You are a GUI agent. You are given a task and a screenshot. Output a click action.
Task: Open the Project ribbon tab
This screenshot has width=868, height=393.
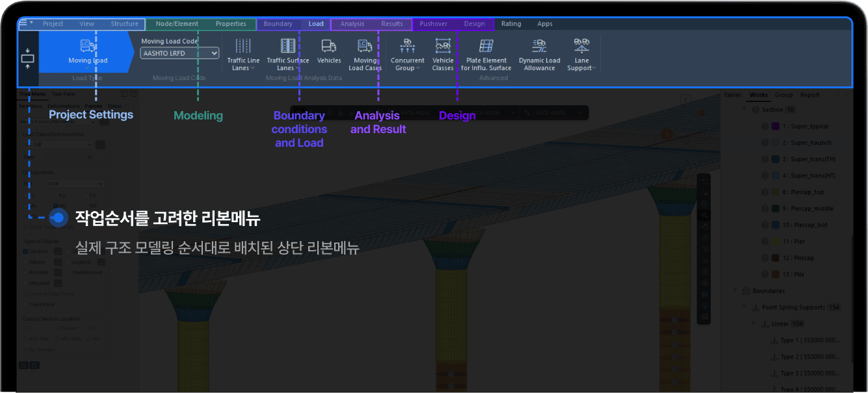pyautogui.click(x=53, y=24)
